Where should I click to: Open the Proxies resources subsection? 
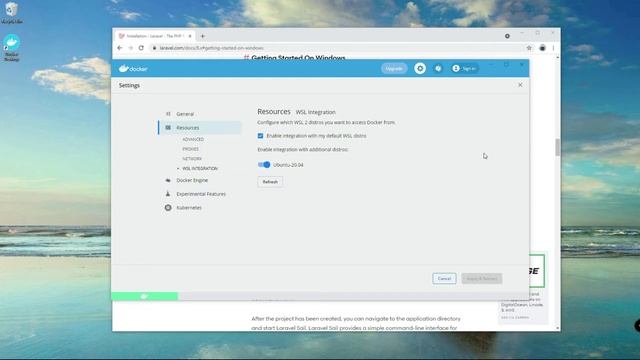coord(191,149)
